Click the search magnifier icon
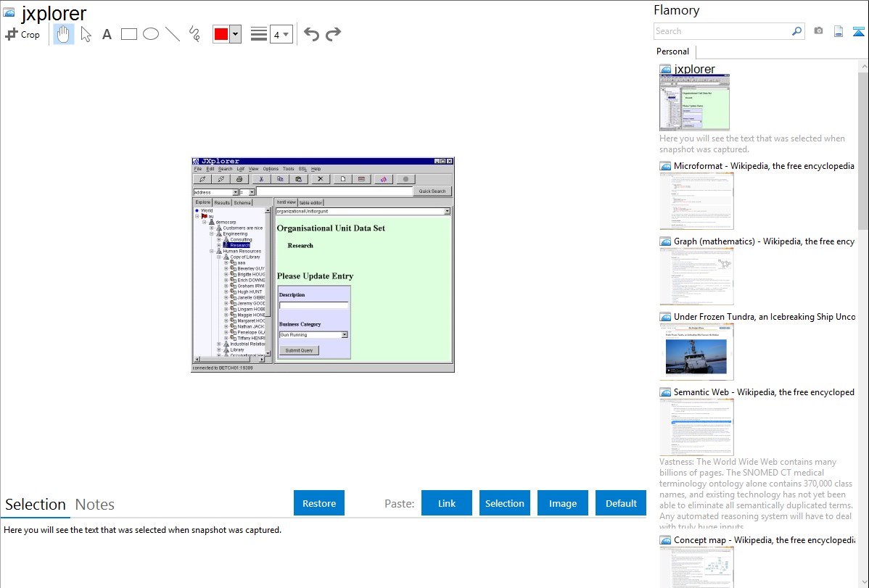Screen dimensions: 869x588 coord(797,31)
